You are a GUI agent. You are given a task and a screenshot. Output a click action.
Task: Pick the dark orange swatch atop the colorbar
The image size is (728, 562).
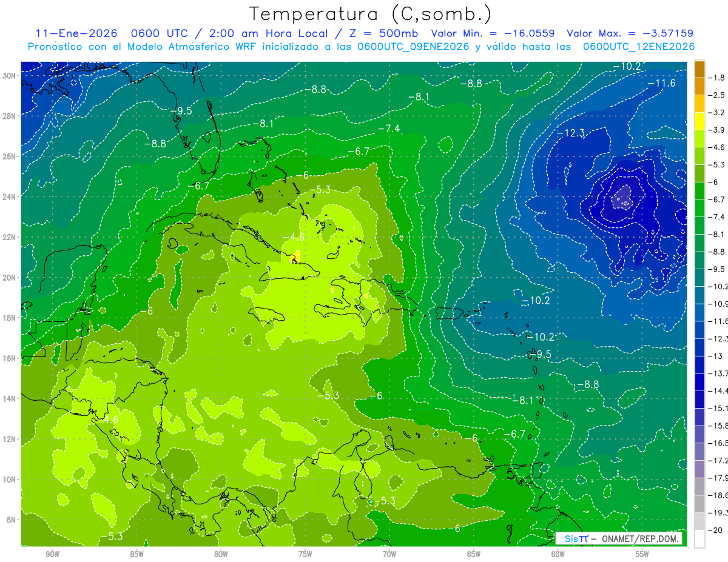(699, 69)
